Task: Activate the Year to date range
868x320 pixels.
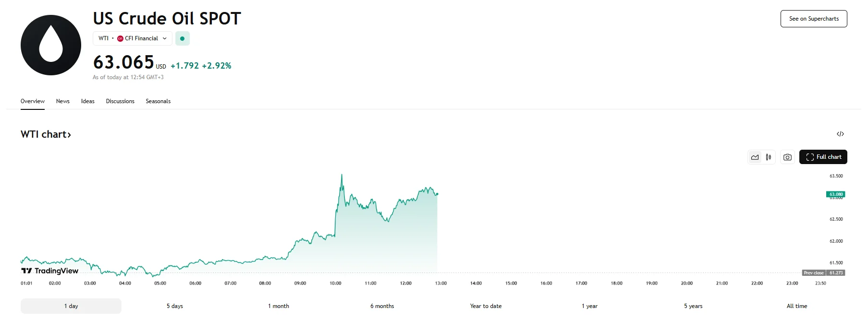Action: point(485,306)
